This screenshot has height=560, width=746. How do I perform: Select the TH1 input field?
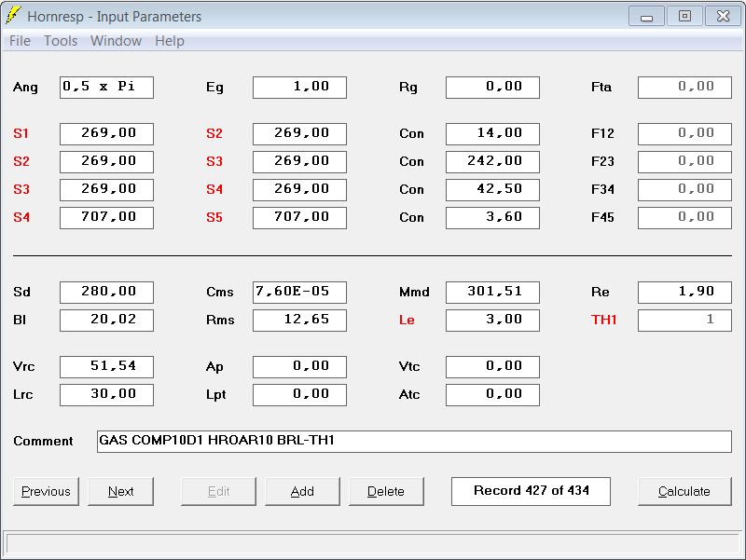(684, 320)
